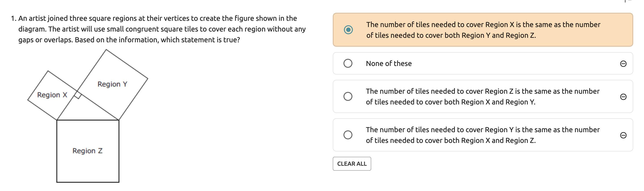This screenshot has height=191, width=644.
Task: Choose the radio button for the Region Y statement
Action: [348, 135]
